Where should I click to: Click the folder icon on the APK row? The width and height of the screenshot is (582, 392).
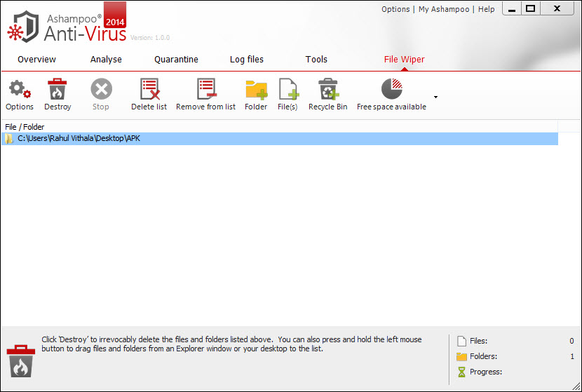pyautogui.click(x=9, y=139)
